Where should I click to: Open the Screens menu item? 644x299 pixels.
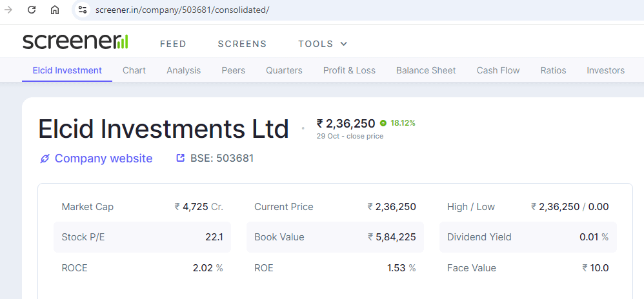[242, 44]
